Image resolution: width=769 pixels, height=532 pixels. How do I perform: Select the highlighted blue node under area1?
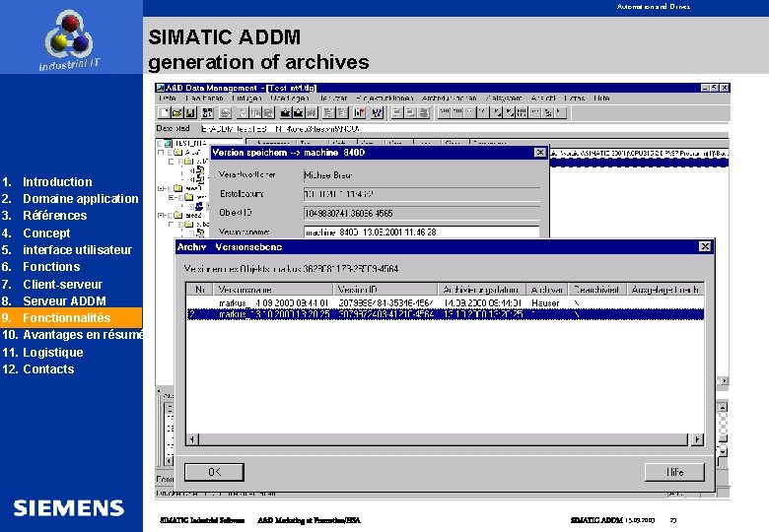(199, 206)
